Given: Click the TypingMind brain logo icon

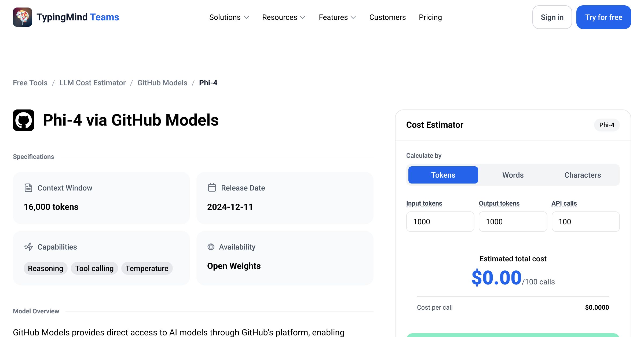Looking at the screenshot, I should coord(23,17).
